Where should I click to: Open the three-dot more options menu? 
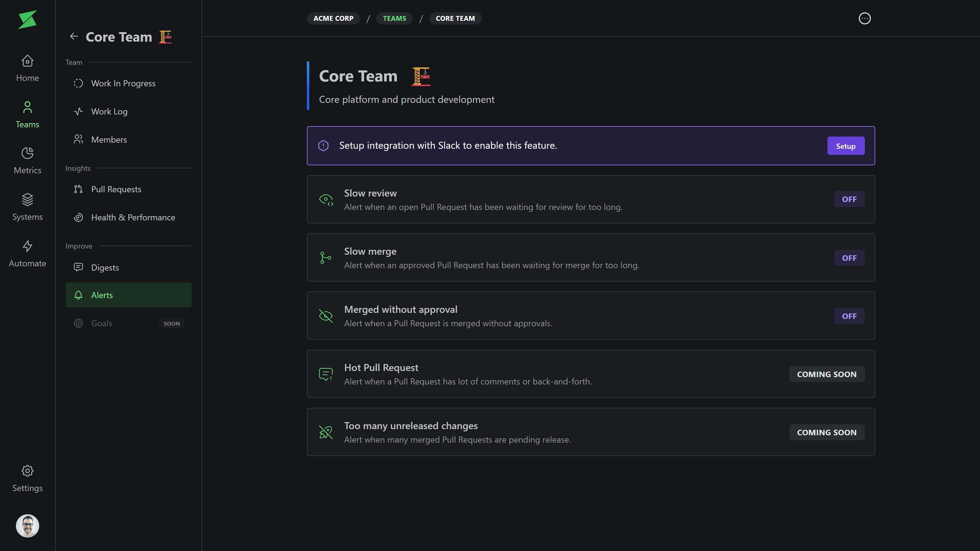coord(864,18)
